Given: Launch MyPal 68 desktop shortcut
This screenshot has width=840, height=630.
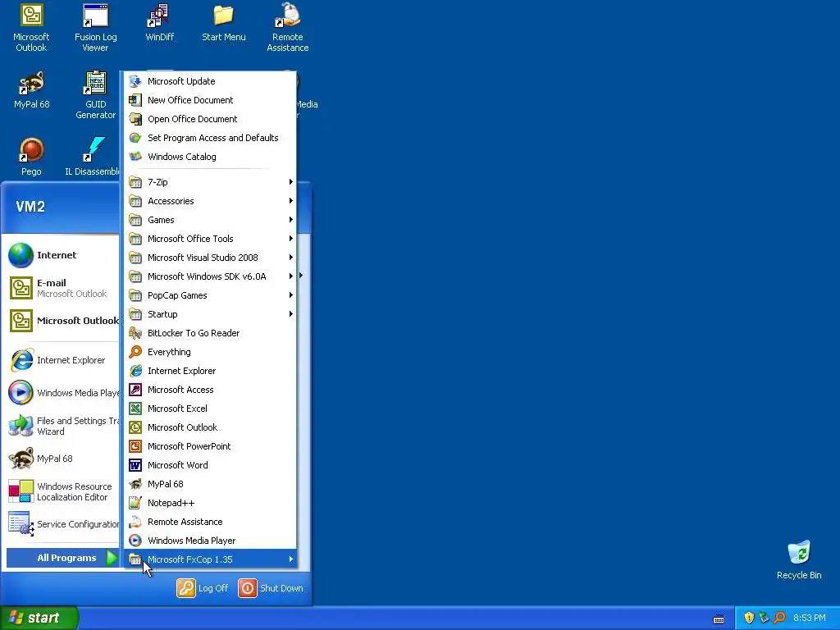Looking at the screenshot, I should (x=32, y=90).
